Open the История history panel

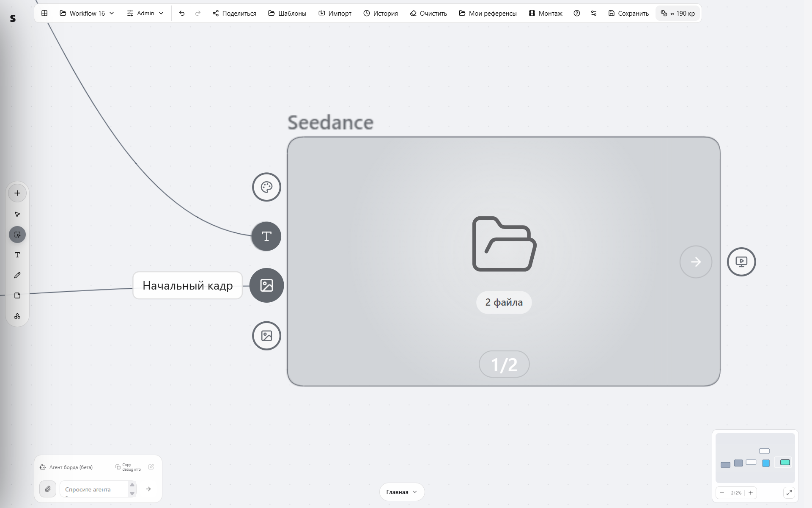[x=381, y=13]
